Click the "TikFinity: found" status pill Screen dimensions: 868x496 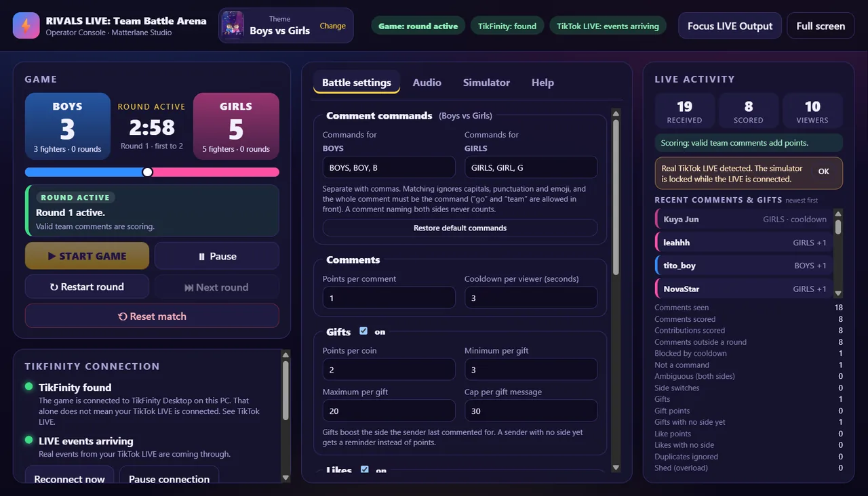tap(507, 26)
